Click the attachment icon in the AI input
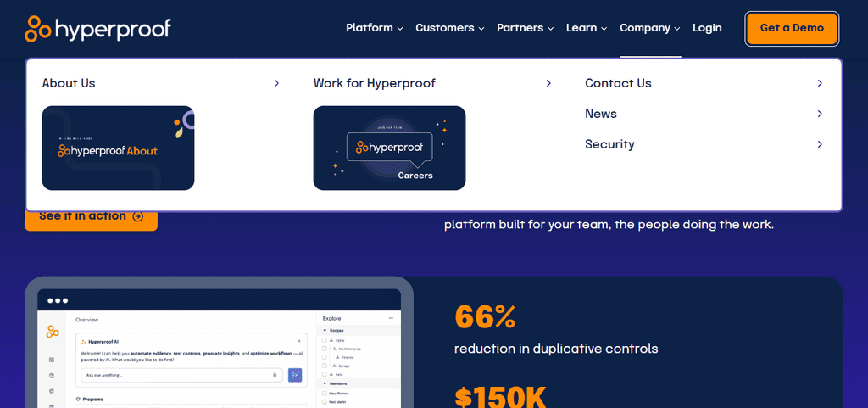Viewport: 868px width, 408px height. (275, 375)
